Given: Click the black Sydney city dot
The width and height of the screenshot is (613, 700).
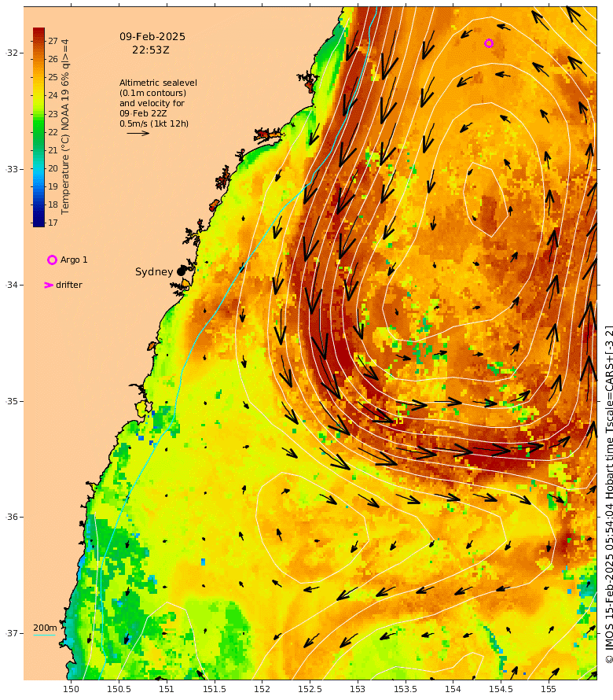Looking at the screenshot, I should (181, 271).
